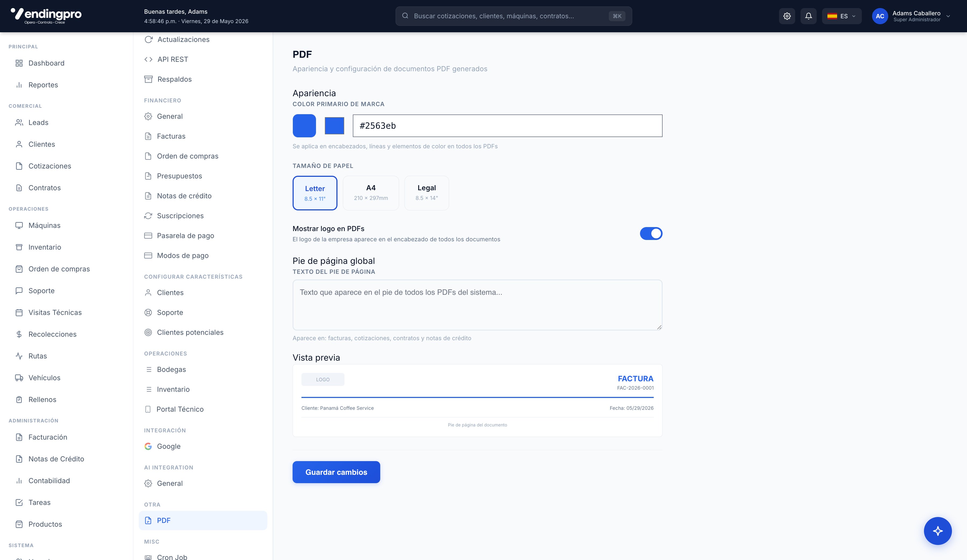
Task: Open Clientes in main sidebar
Action: pyautogui.click(x=41, y=144)
